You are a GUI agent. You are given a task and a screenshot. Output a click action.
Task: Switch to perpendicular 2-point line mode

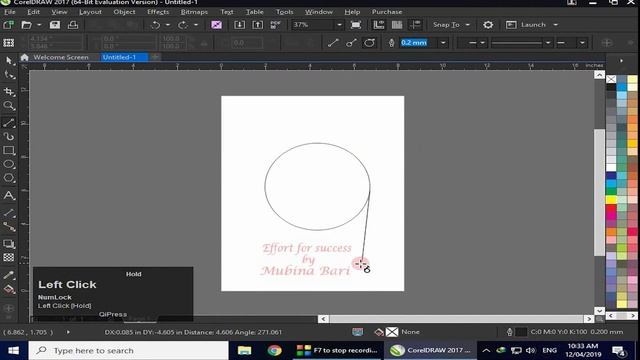(x=351, y=42)
